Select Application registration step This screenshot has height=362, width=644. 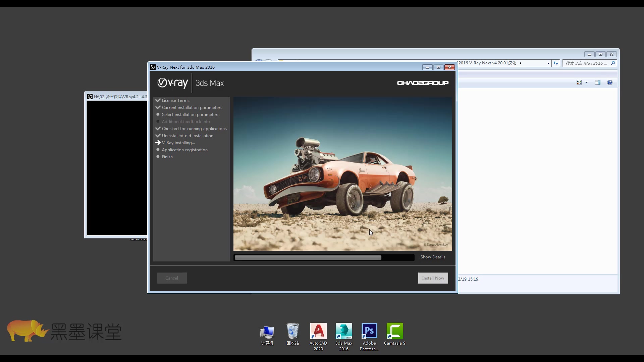click(x=184, y=149)
